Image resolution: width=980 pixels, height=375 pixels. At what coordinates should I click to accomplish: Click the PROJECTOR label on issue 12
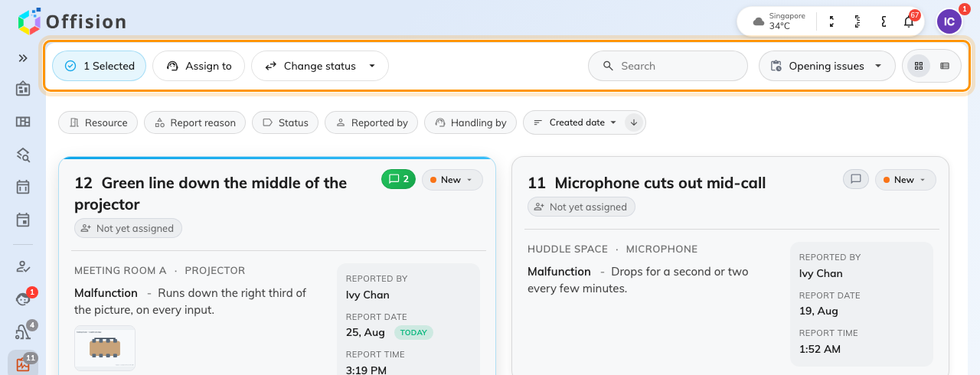215,270
